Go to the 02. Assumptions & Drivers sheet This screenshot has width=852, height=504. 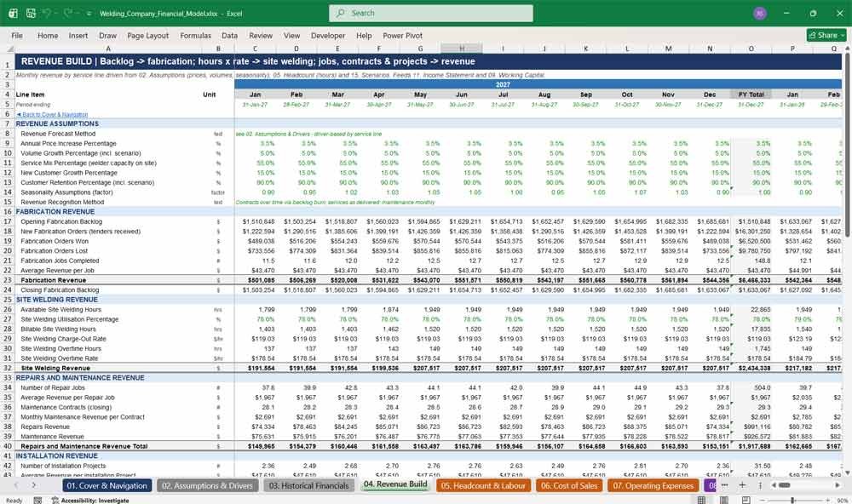pos(208,485)
